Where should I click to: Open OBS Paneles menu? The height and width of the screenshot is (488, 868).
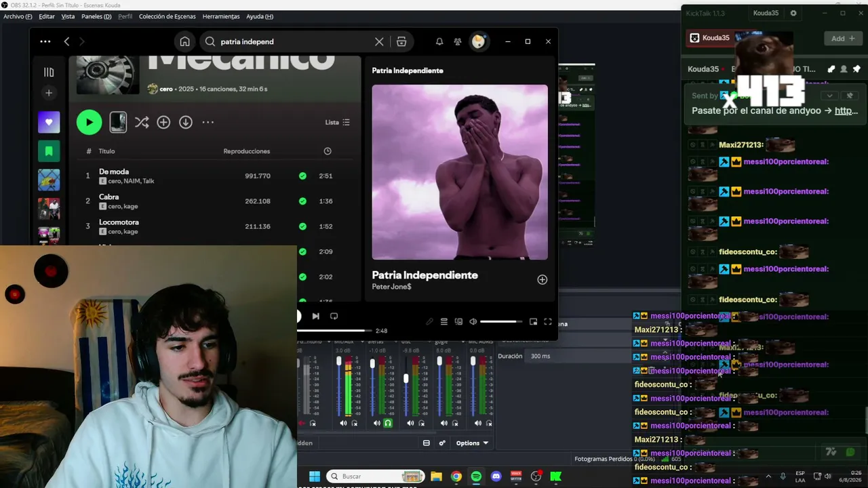(x=96, y=16)
